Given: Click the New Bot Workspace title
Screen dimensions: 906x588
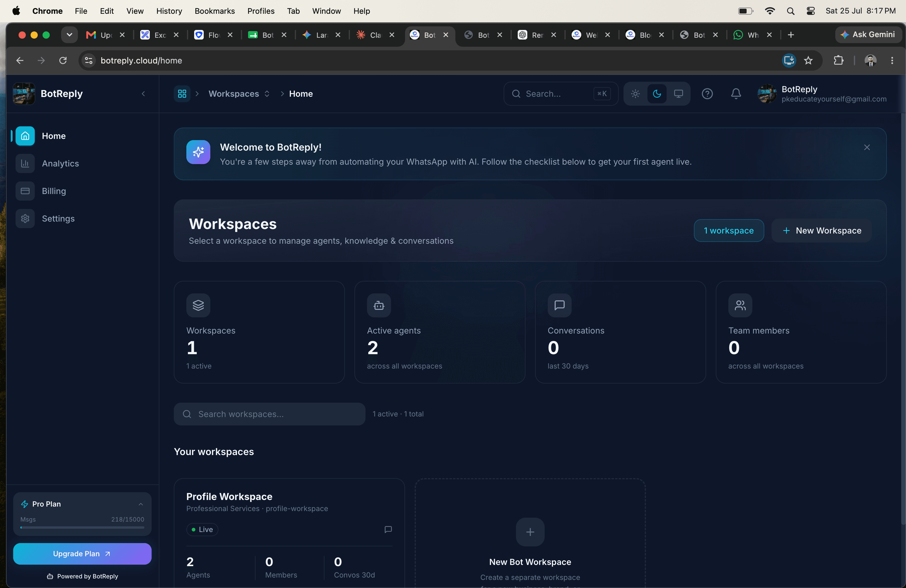Looking at the screenshot, I should (530, 562).
